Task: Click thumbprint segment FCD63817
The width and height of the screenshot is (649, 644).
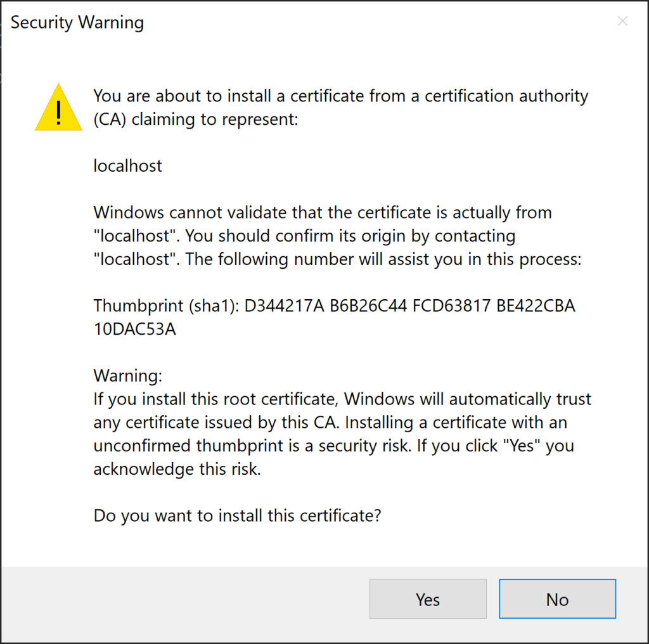Action: 452,306
